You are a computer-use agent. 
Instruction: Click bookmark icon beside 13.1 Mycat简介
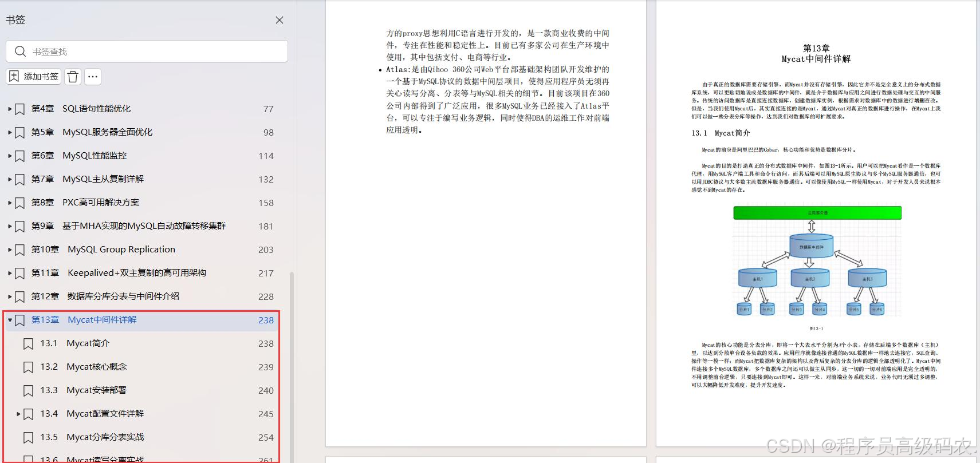28,343
